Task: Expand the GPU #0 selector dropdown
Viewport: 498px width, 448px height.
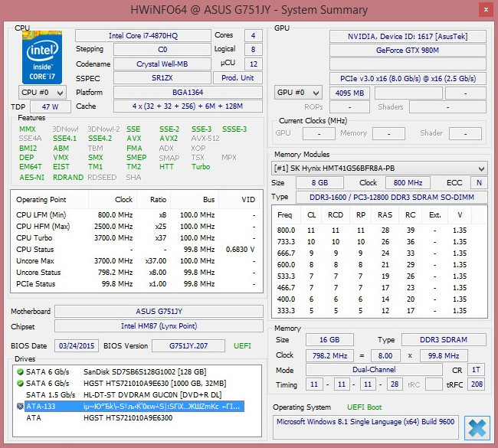Action: coord(297,93)
